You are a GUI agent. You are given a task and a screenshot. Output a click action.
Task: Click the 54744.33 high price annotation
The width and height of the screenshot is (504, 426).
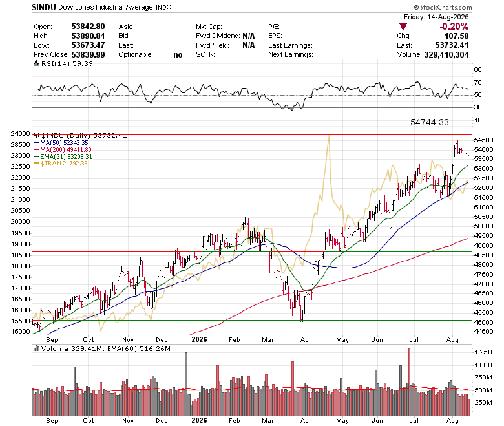pyautogui.click(x=430, y=122)
